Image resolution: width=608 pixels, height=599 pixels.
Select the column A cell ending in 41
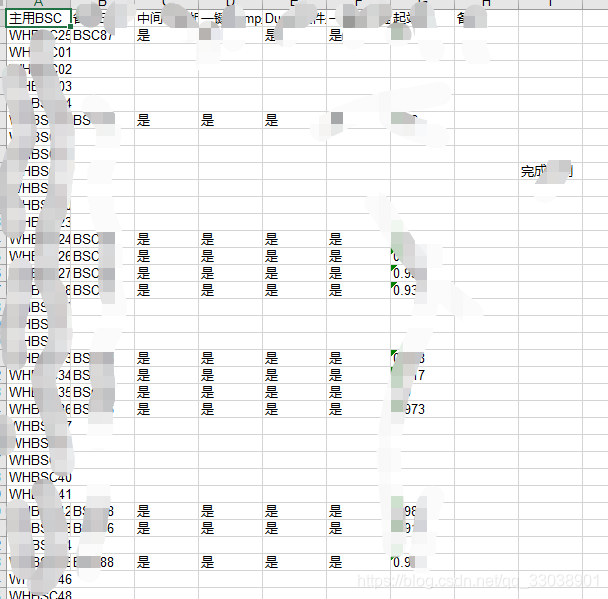point(38,494)
